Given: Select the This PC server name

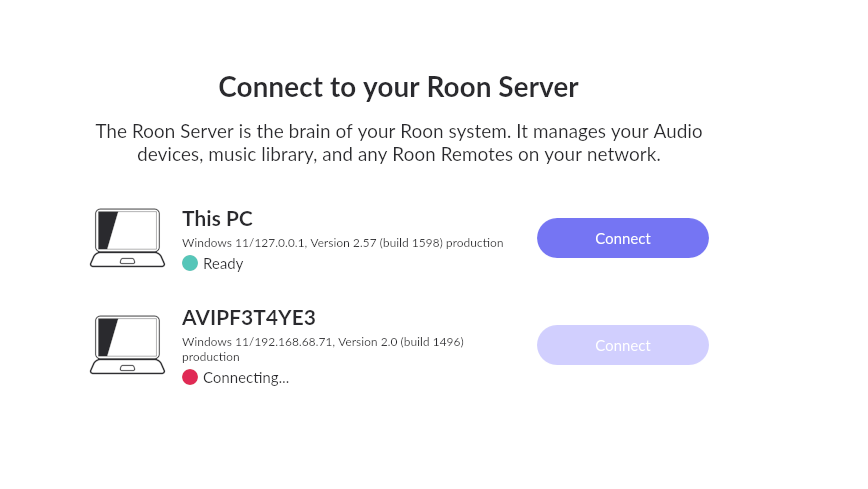Looking at the screenshot, I should point(217,219).
